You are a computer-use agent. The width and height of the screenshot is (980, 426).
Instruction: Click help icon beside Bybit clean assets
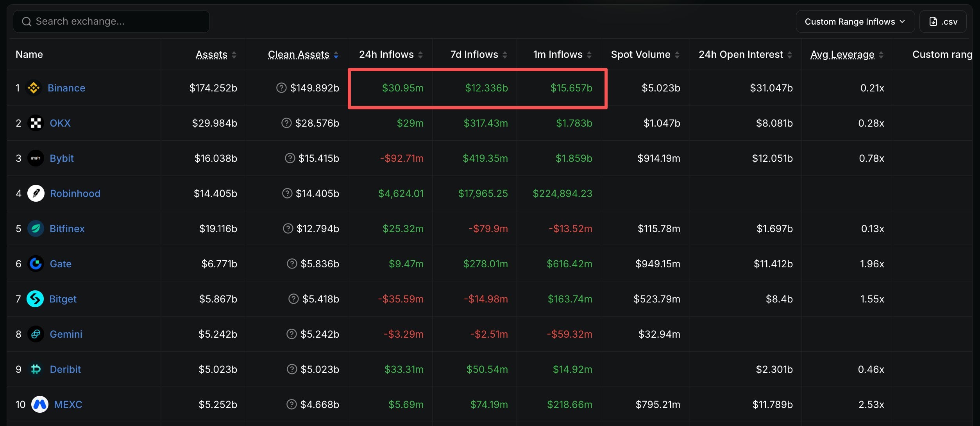pyautogui.click(x=290, y=158)
